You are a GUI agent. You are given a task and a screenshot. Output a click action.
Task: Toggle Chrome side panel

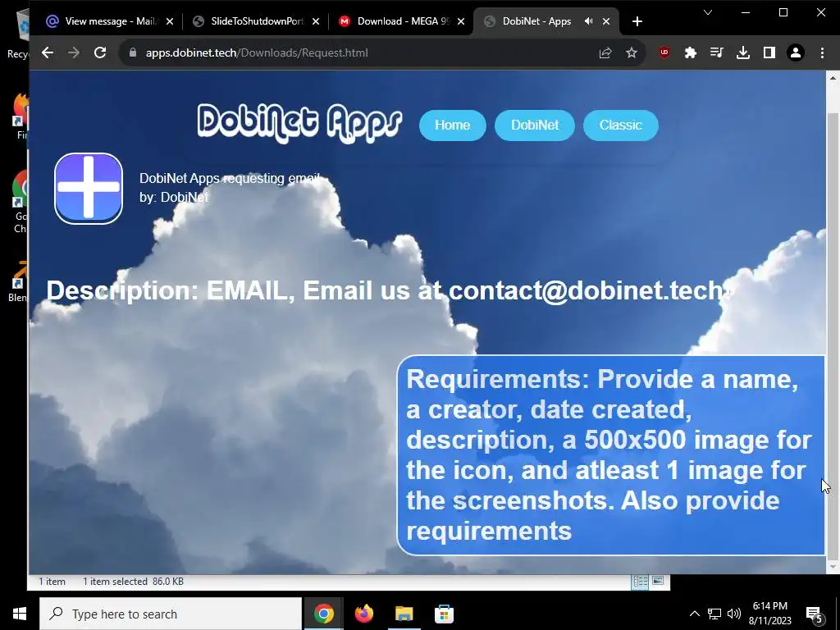[x=769, y=52]
